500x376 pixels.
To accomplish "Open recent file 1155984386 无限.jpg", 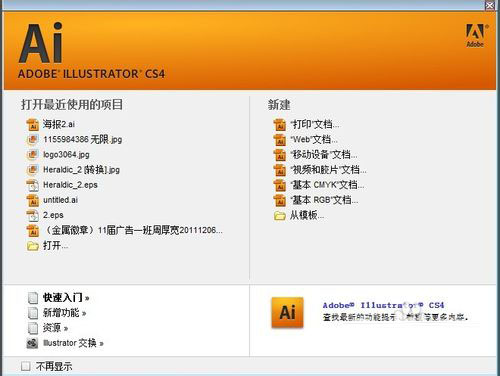I will point(83,139).
